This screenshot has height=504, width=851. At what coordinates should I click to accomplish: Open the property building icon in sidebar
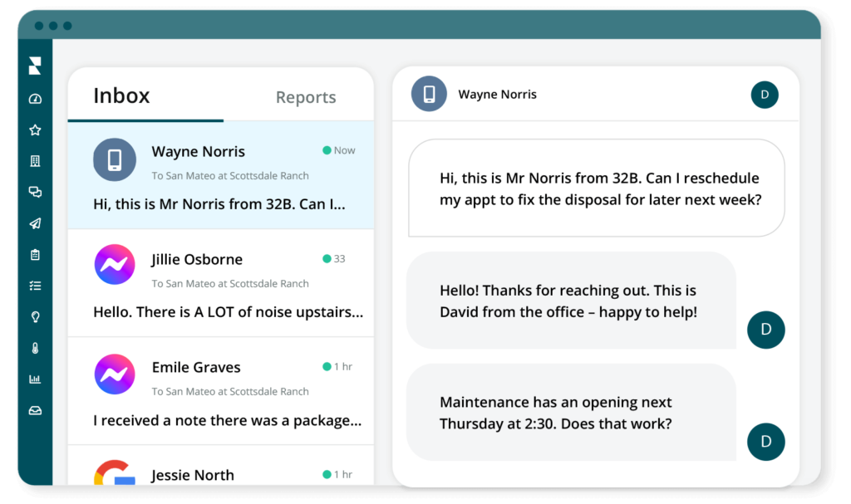34,160
